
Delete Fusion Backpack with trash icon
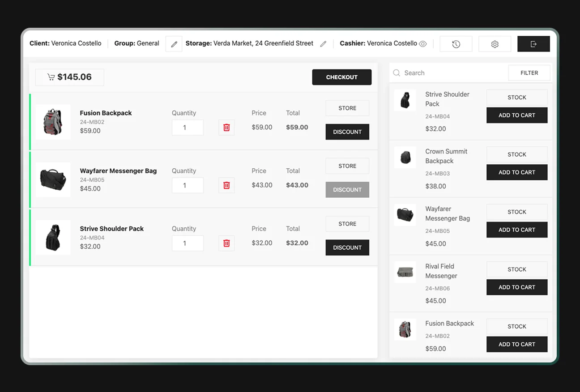point(226,128)
